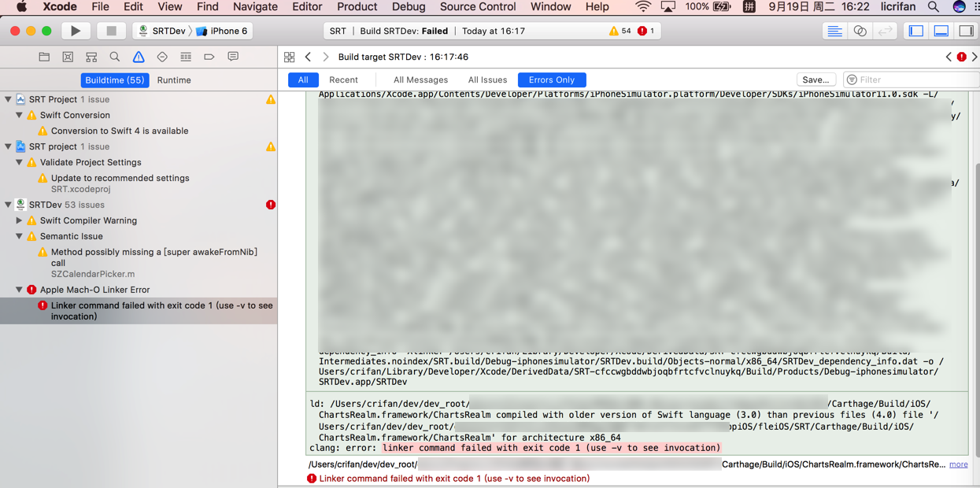Image resolution: width=980 pixels, height=488 pixels.
Task: Open the Report navigator speech bubble icon
Action: coord(233,57)
